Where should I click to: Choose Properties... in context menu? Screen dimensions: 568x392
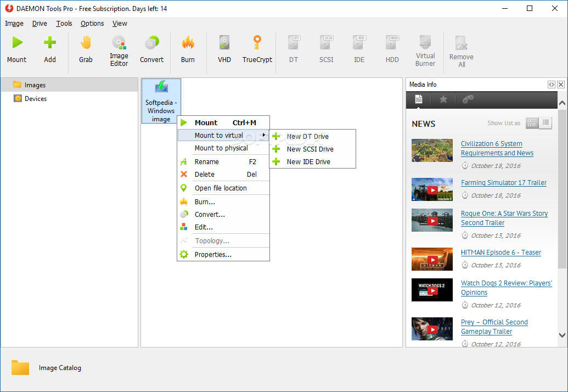223,254
